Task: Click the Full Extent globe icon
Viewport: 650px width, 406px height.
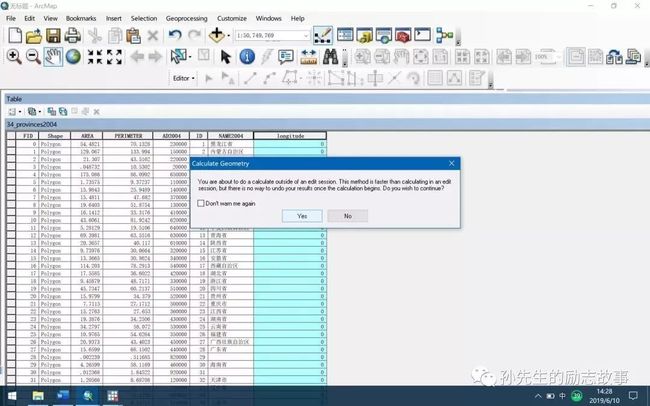Action: 73,57
